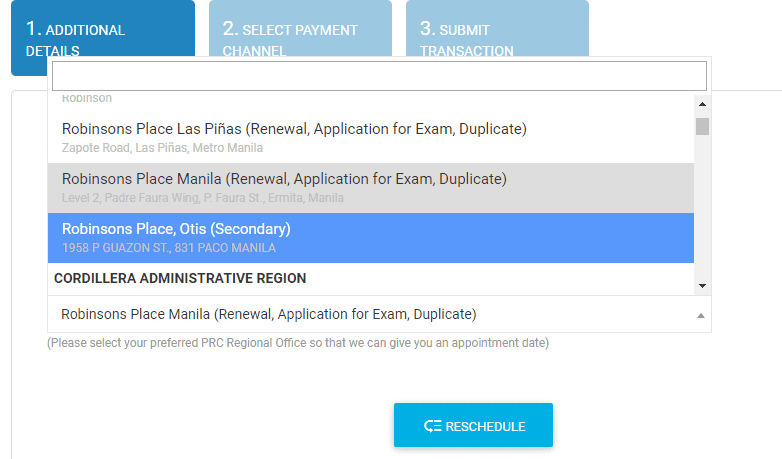Click the selected-office combo box below list
The image size is (782, 459).
370,314
